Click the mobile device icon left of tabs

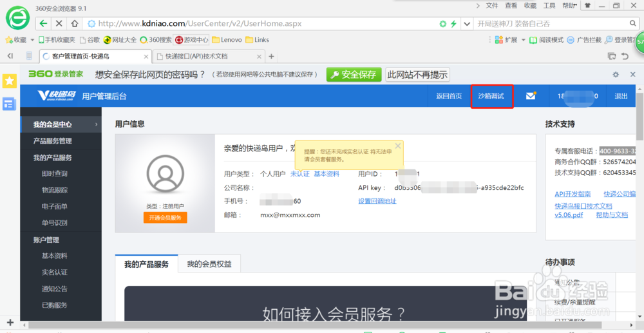(29, 56)
